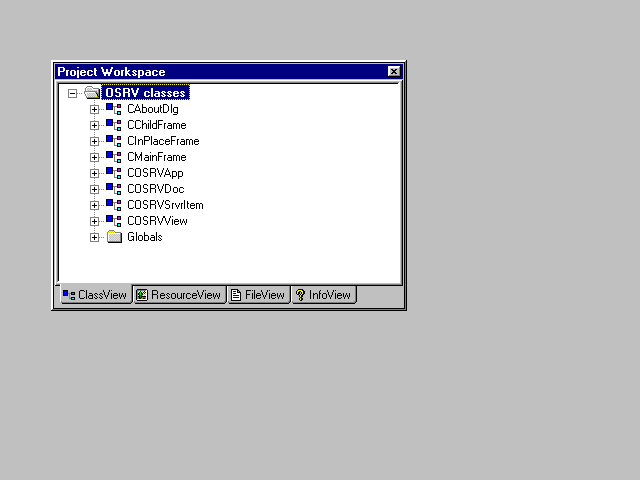Image resolution: width=640 pixels, height=480 pixels.
Task: Click the CAboutDlg class icon
Action: click(113, 109)
